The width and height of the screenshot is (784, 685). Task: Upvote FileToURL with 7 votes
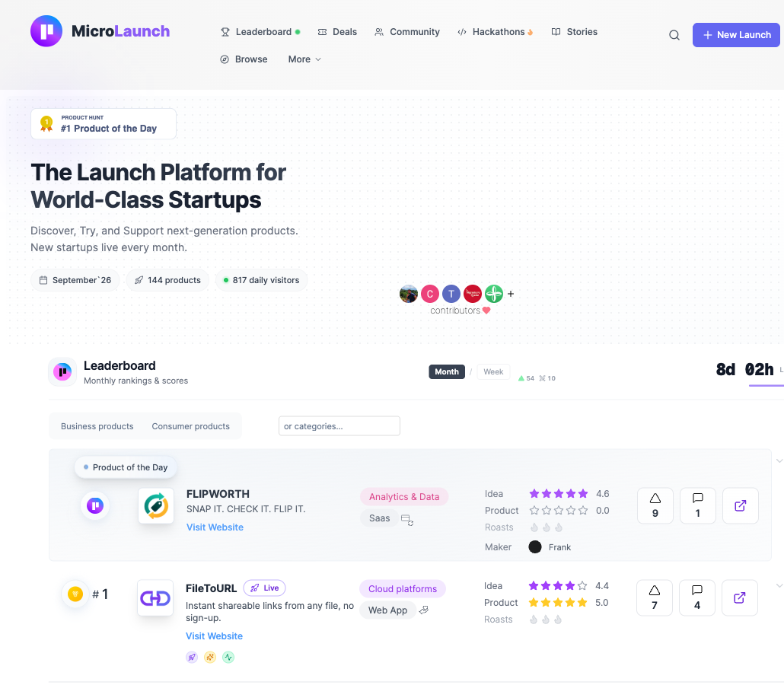(655, 598)
